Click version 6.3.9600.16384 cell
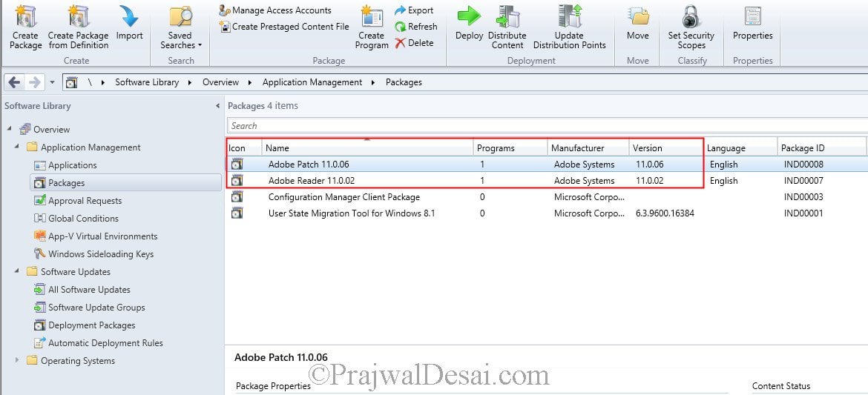This screenshot has height=395, width=868. [x=665, y=213]
